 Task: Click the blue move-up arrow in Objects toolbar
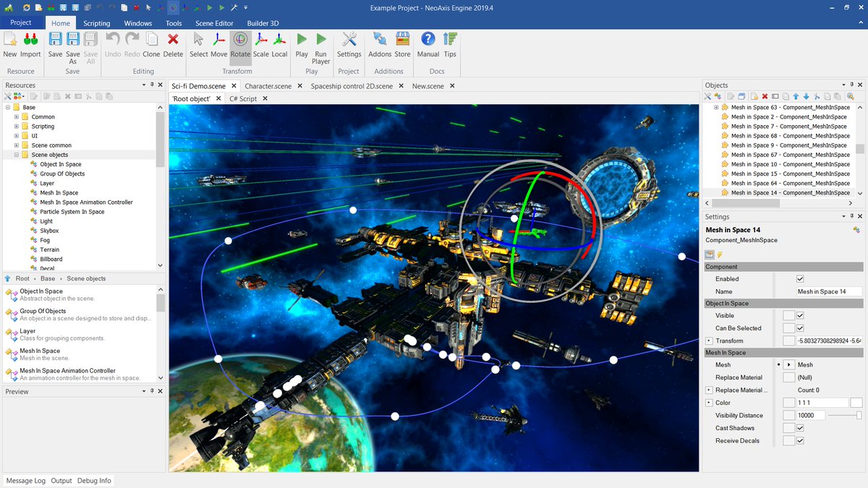coord(796,96)
